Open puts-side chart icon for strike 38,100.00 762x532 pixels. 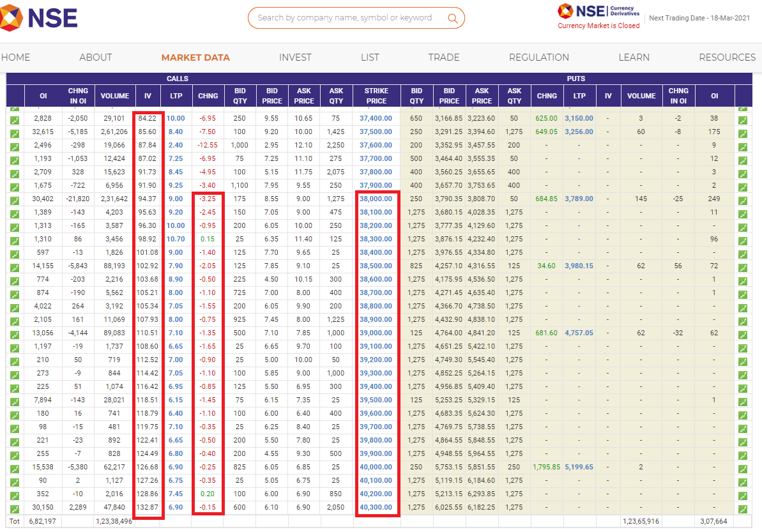pos(743,214)
